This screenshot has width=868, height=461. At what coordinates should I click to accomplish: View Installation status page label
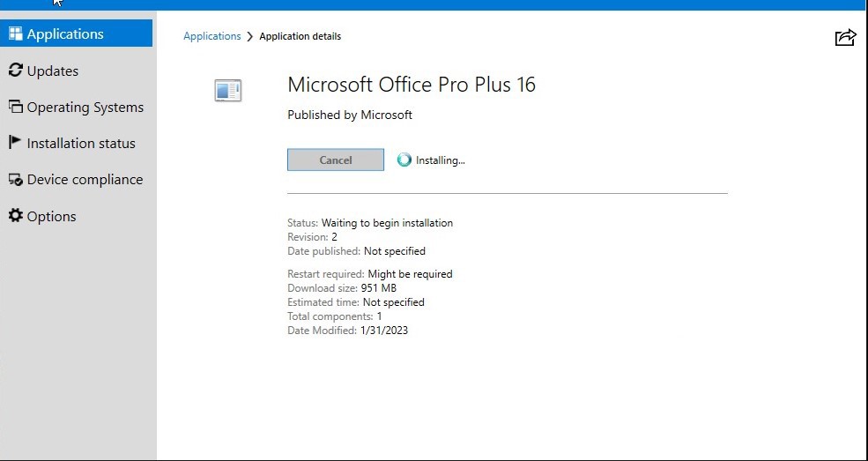(x=81, y=144)
